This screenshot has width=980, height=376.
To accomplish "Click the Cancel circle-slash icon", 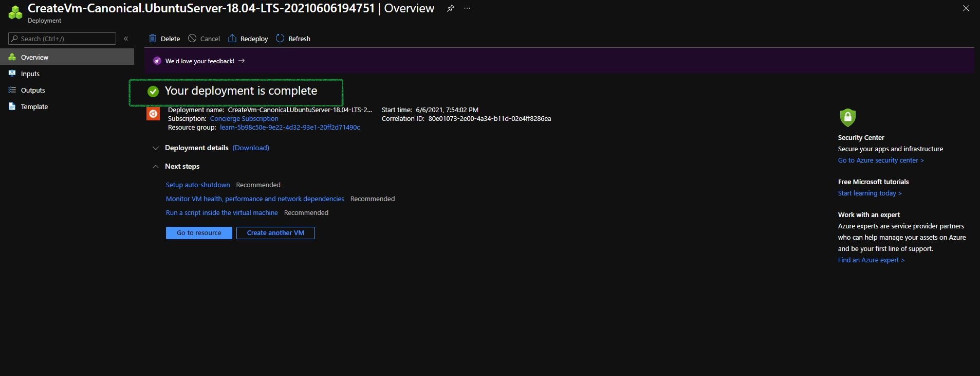I will click(192, 38).
